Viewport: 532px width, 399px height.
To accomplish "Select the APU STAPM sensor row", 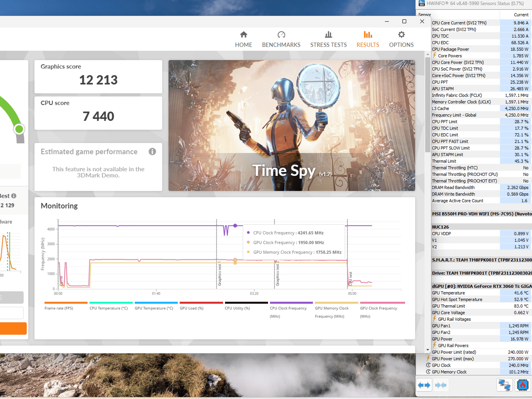I will coord(481,89).
